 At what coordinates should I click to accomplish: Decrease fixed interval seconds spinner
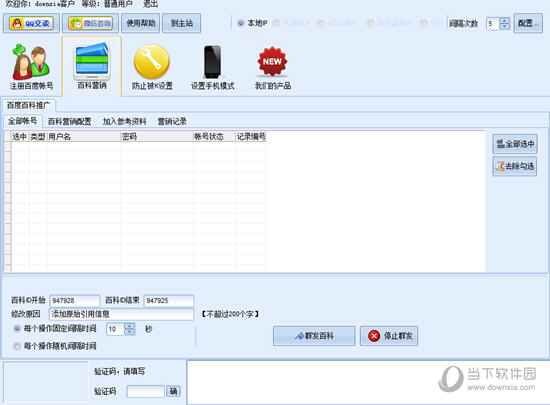(x=130, y=332)
